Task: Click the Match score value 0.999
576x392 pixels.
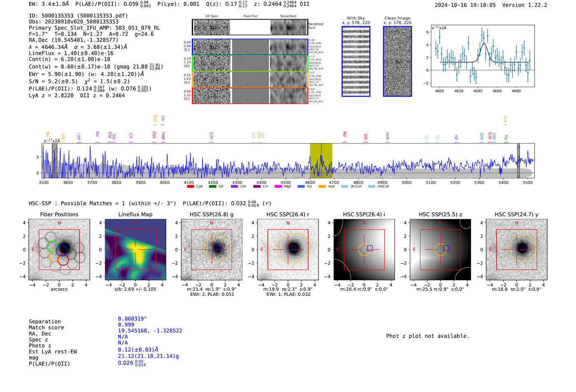Action: [x=126, y=325]
